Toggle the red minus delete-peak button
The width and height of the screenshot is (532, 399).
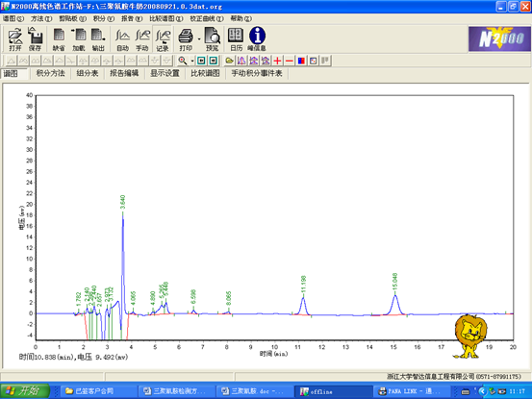290,61
